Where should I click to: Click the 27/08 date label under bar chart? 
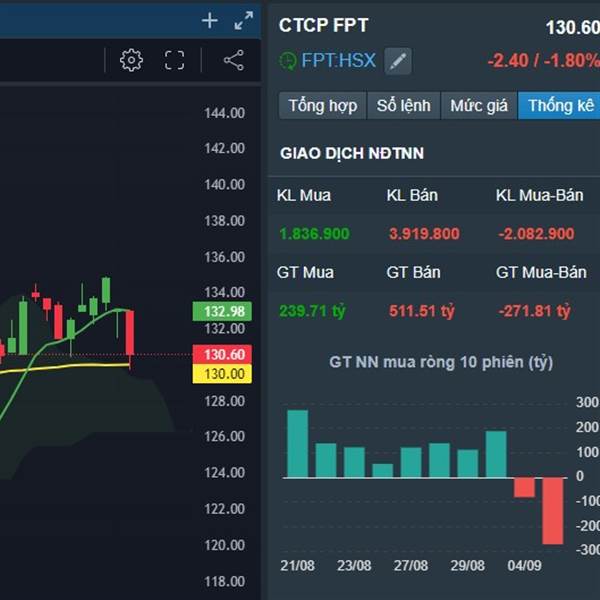pyautogui.click(x=411, y=566)
